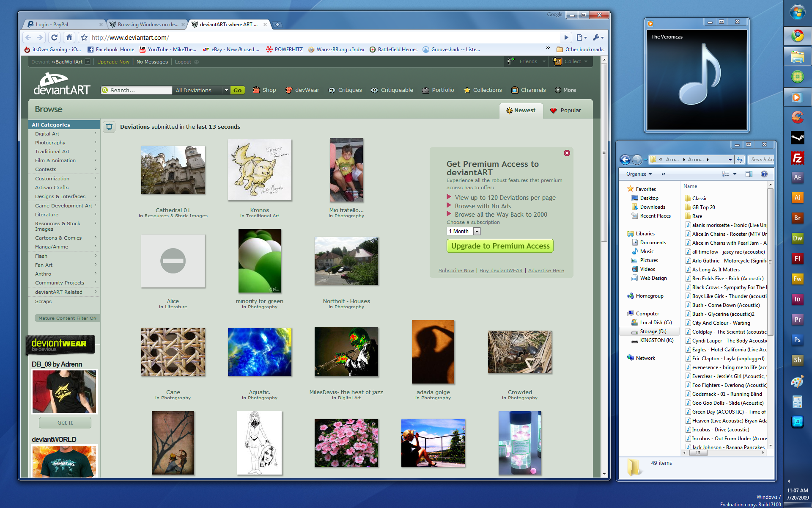This screenshot has height=508, width=812.
Task: Open the Cathedral 01 thumbnail
Action: 173,170
